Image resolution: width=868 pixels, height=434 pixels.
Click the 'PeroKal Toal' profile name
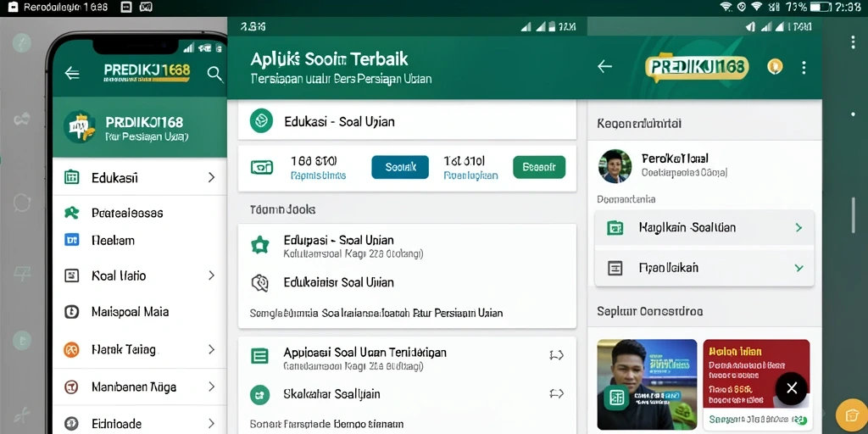[675, 159]
